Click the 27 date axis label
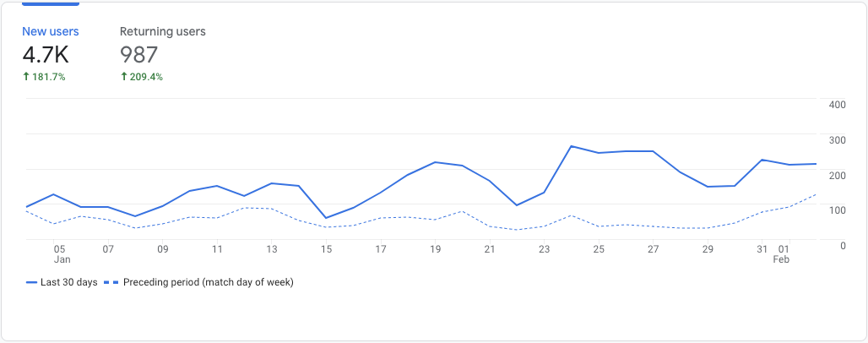The width and height of the screenshot is (868, 343). (653, 249)
